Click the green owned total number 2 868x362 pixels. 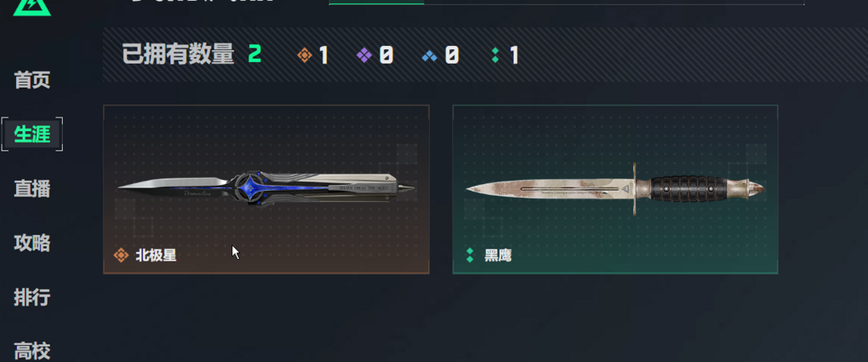255,55
